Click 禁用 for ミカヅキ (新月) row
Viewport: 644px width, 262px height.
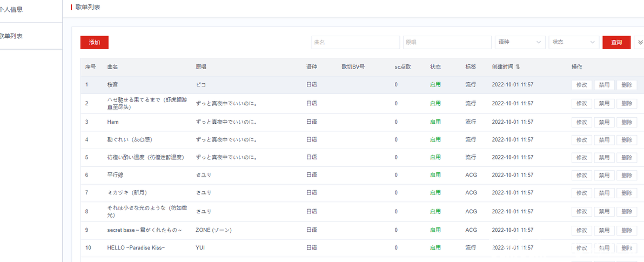click(x=604, y=193)
